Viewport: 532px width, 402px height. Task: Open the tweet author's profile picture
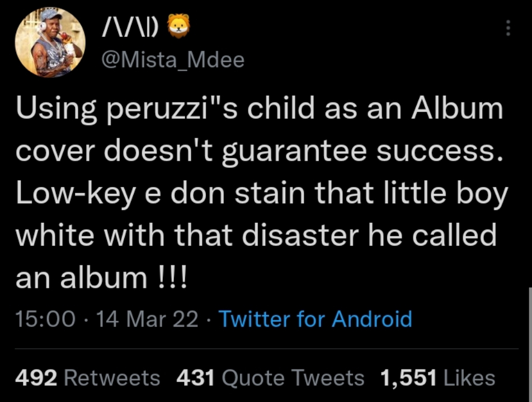[50, 43]
